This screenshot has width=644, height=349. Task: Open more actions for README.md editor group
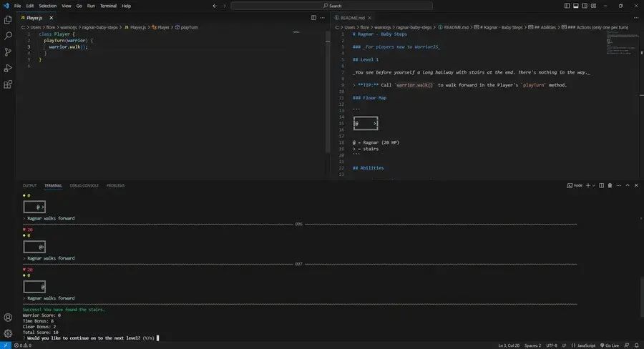[636, 18]
